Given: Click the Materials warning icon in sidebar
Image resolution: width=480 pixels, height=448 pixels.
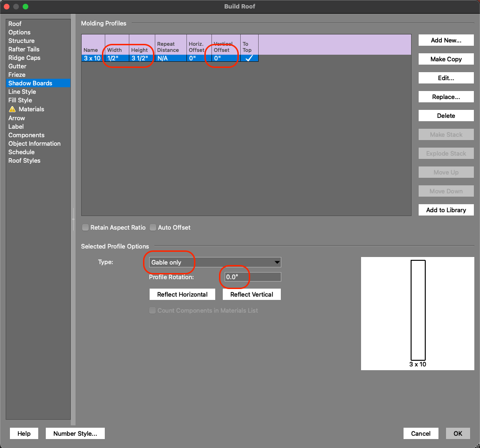Looking at the screenshot, I should tap(12, 109).
